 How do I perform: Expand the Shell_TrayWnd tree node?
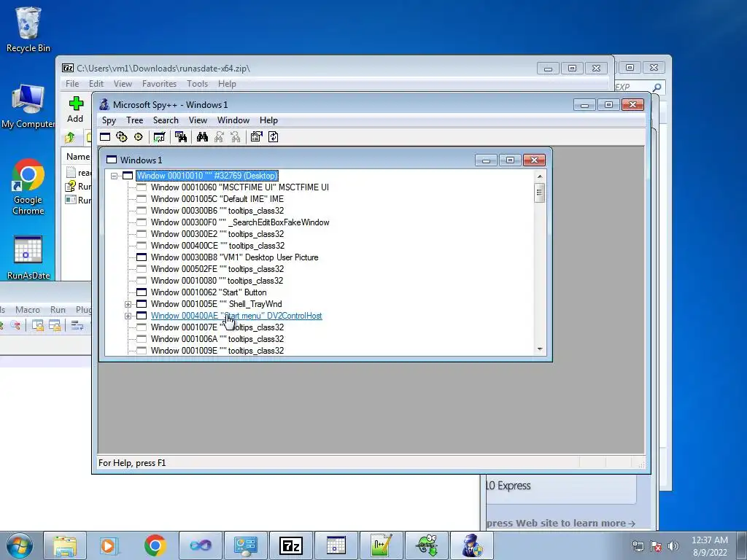click(128, 304)
